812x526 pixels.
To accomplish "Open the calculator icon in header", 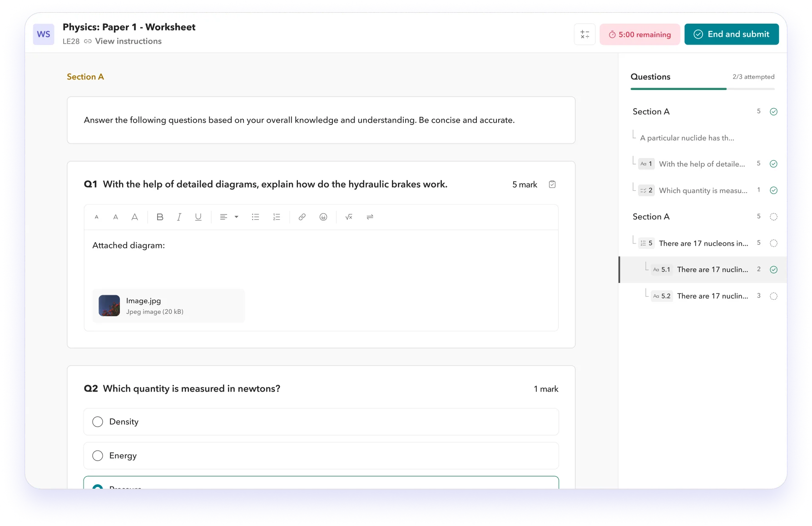I will (584, 35).
